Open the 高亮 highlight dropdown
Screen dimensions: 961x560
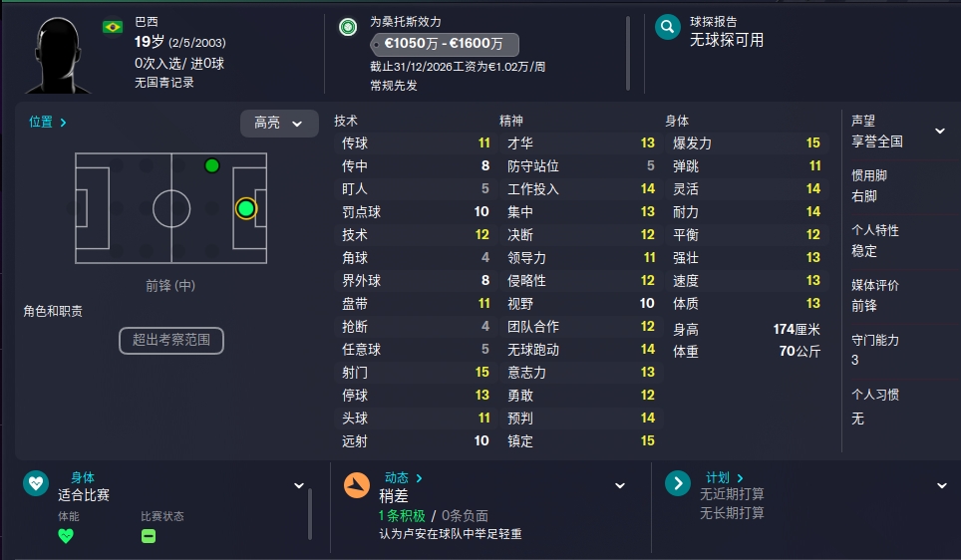[279, 124]
